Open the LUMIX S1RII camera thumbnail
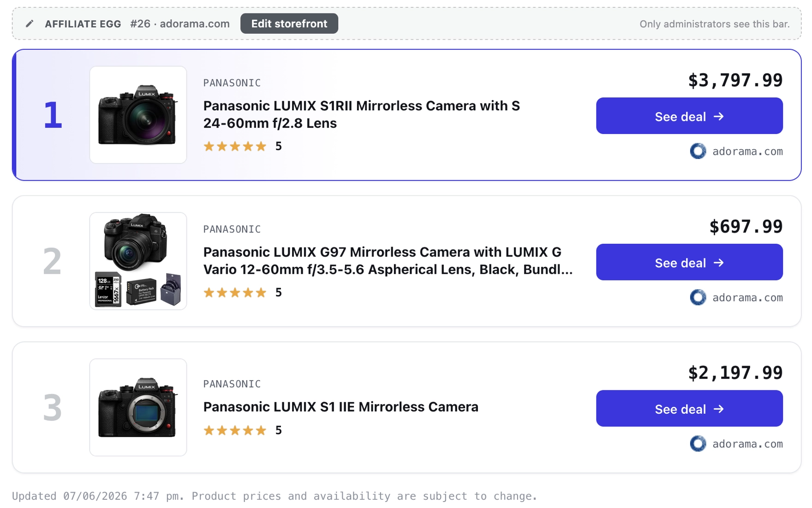 pos(138,115)
